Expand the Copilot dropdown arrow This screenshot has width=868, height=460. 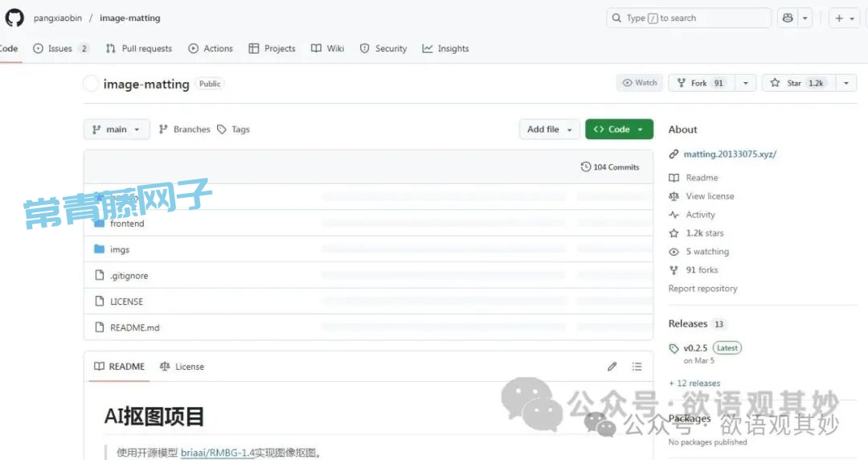(x=805, y=18)
